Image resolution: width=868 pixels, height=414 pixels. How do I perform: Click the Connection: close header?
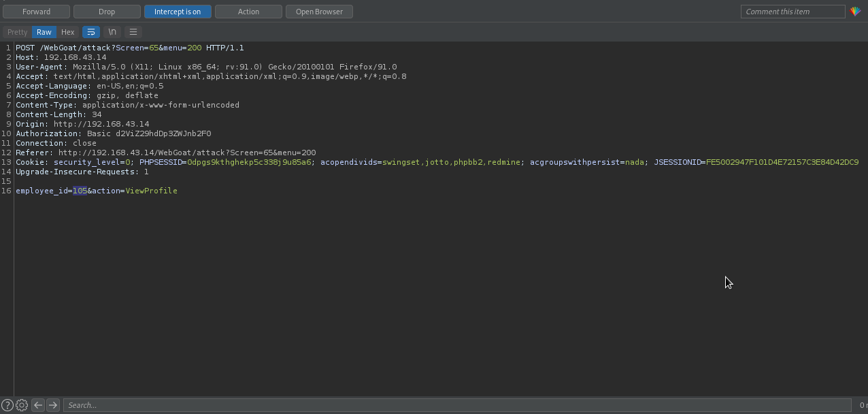tap(56, 143)
